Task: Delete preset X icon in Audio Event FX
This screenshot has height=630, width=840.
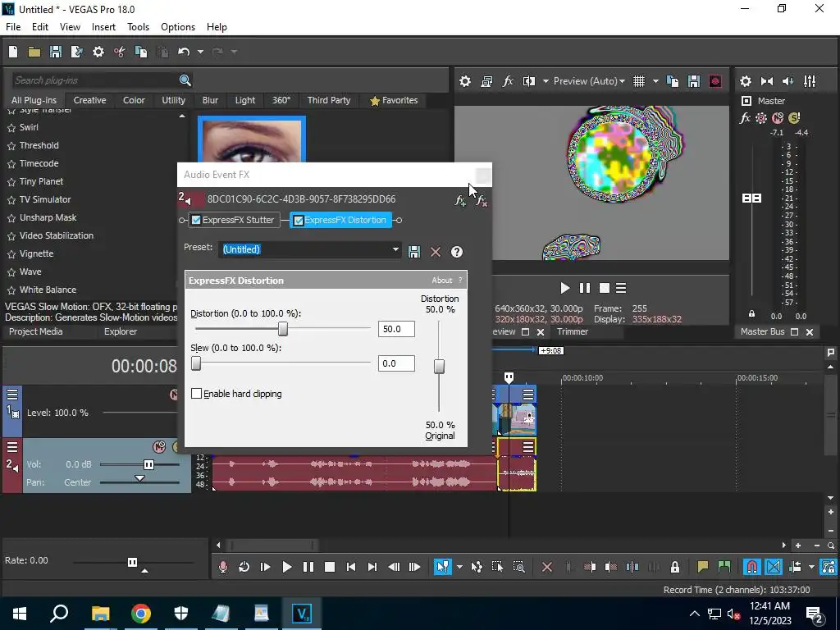Action: point(435,252)
